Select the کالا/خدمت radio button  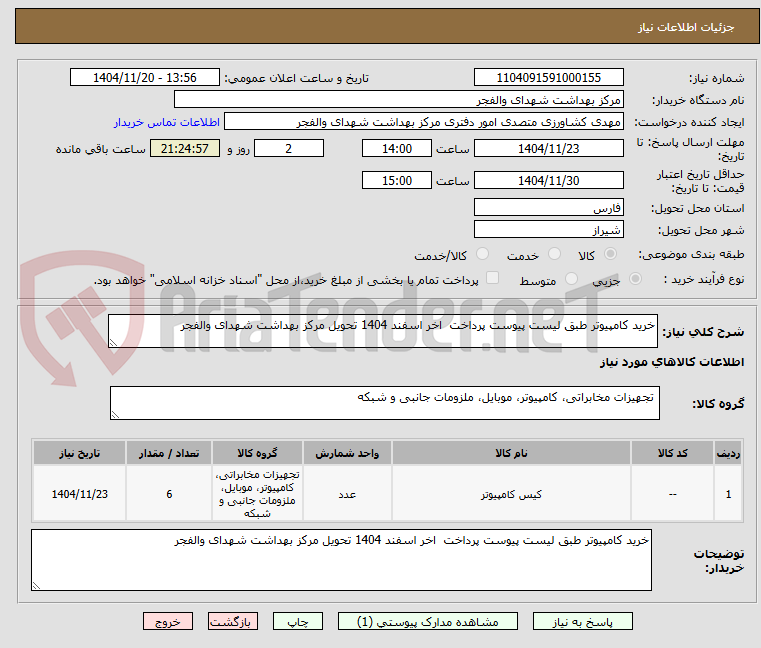coord(482,254)
